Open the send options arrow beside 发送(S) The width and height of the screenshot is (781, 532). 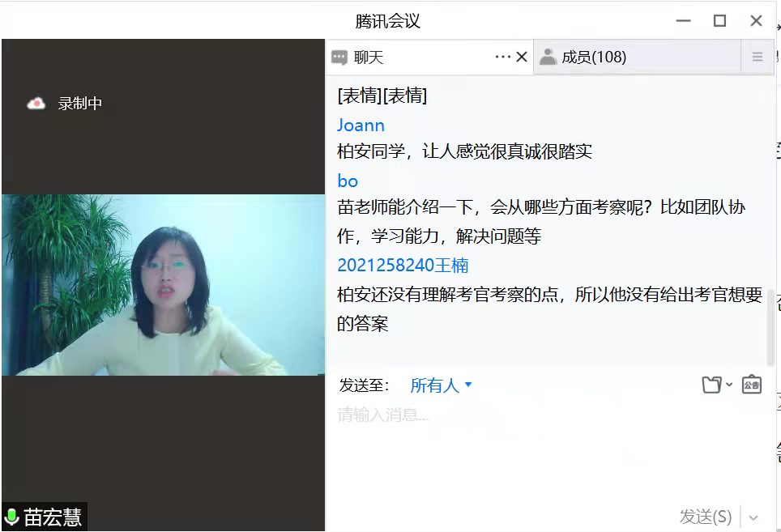[754, 517]
